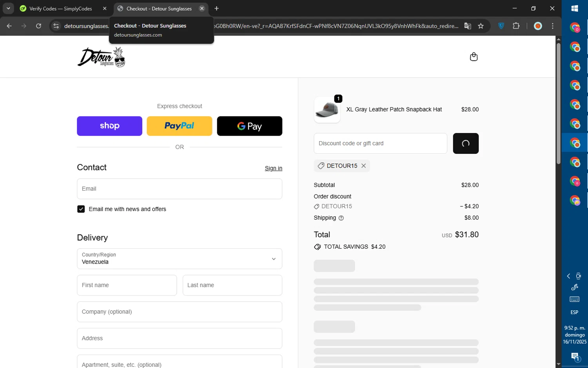Click the shipping help question mark icon
This screenshot has width=588, height=368.
click(341, 218)
